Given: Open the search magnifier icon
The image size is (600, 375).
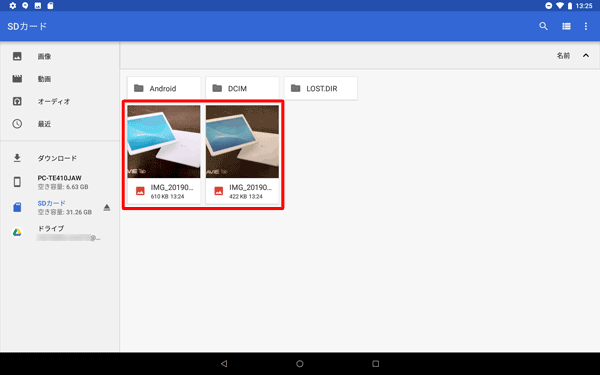Looking at the screenshot, I should [543, 26].
